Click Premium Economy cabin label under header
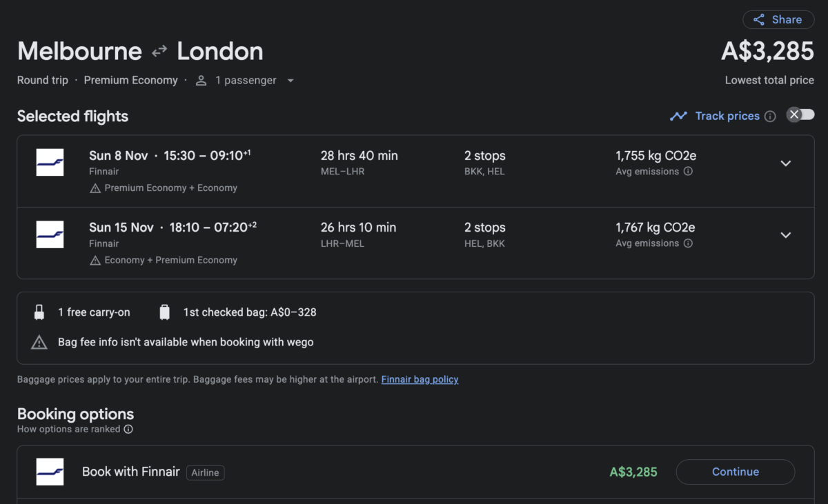Screen dimensions: 828x504 pyautogui.click(x=131, y=81)
